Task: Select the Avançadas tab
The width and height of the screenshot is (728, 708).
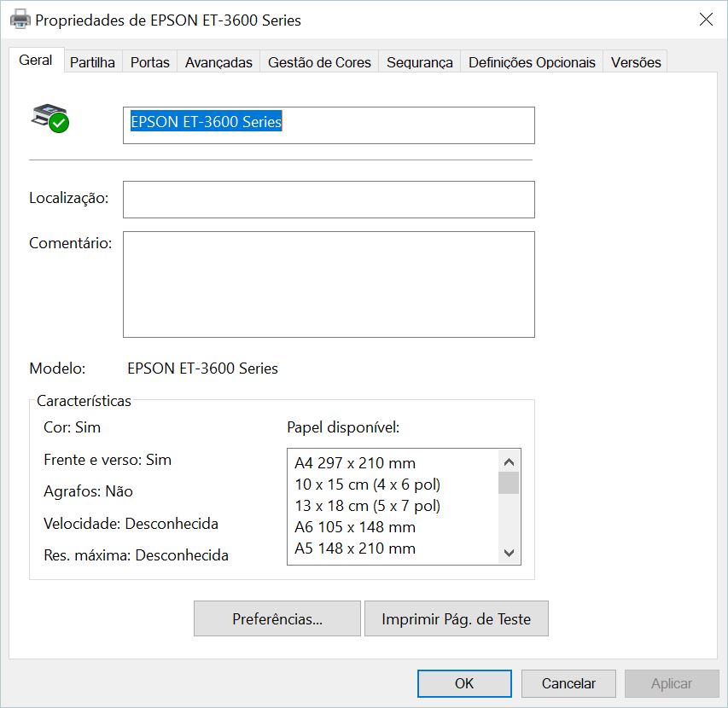Action: pos(218,62)
